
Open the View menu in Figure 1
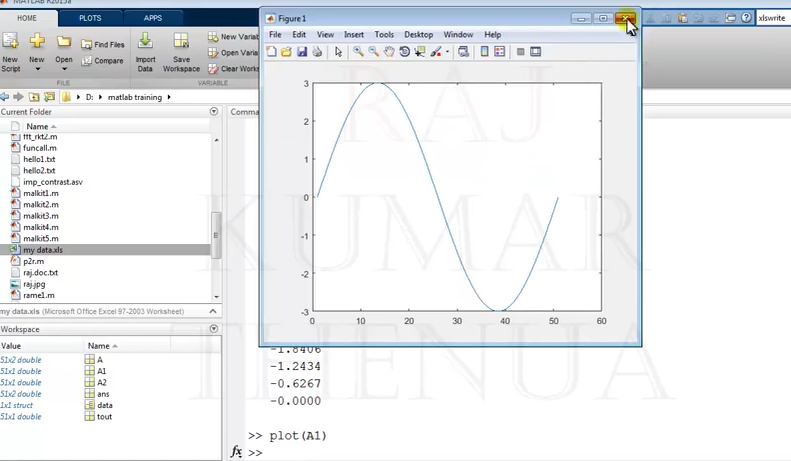coord(325,34)
